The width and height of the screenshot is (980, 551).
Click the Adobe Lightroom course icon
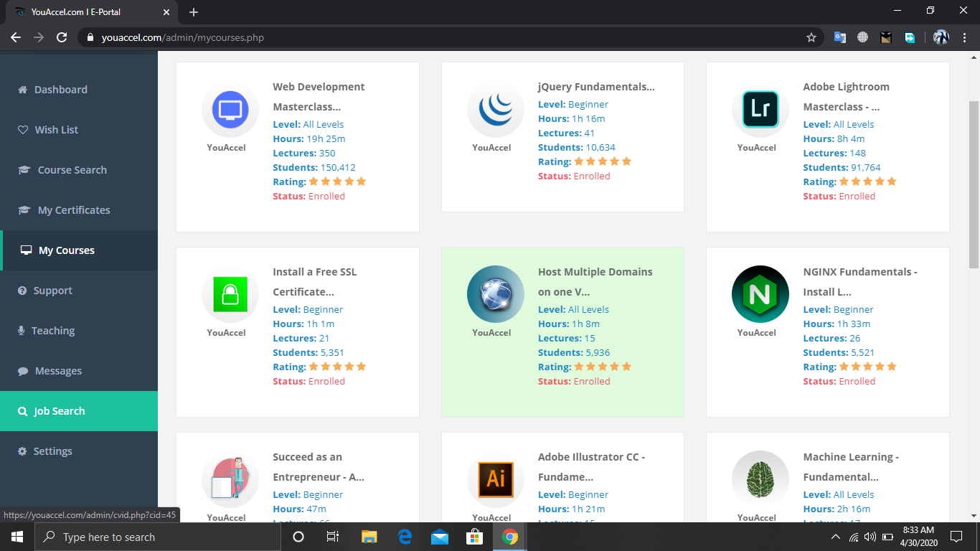tap(760, 109)
